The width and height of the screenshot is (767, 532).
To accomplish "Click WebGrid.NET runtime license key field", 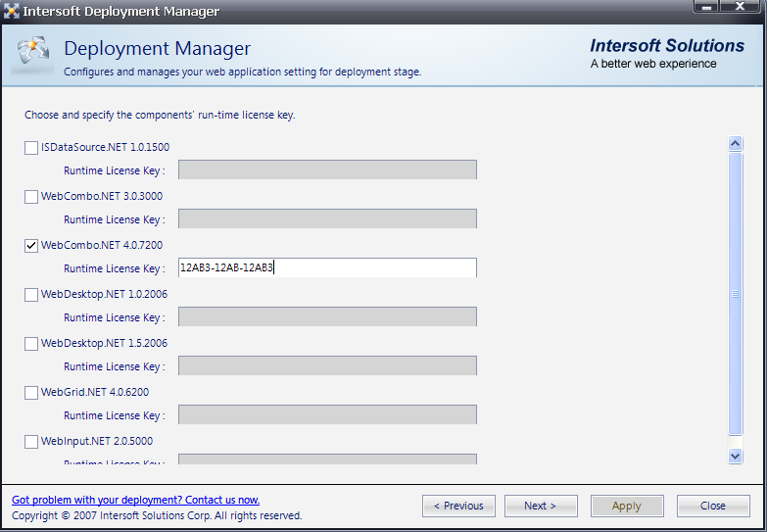I will 327,415.
